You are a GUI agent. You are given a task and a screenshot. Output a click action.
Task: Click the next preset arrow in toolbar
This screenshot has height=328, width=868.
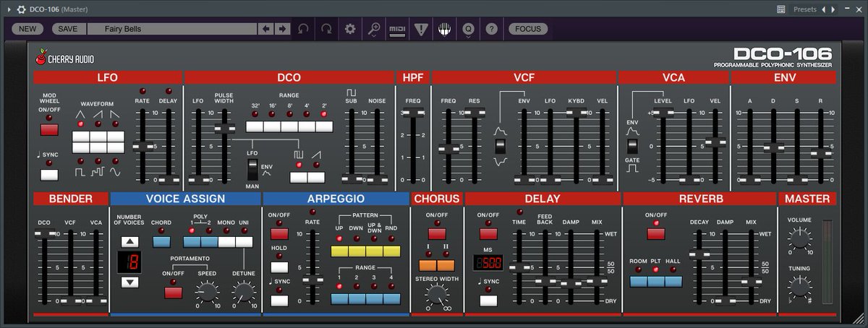282,29
